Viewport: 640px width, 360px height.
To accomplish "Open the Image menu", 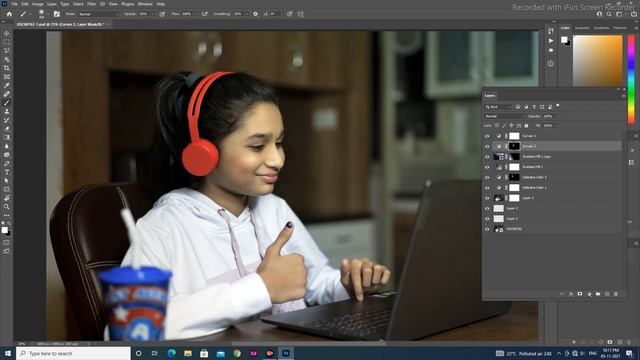I will tap(38, 4).
